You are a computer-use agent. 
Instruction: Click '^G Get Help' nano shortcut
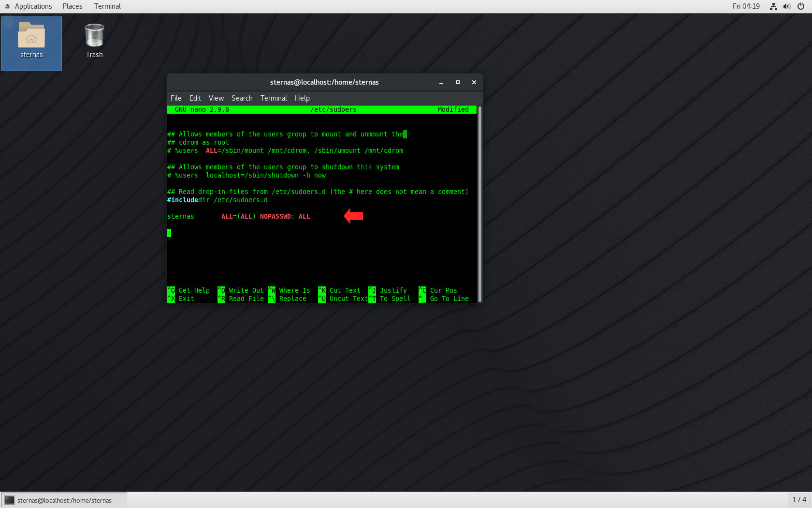tap(188, 291)
